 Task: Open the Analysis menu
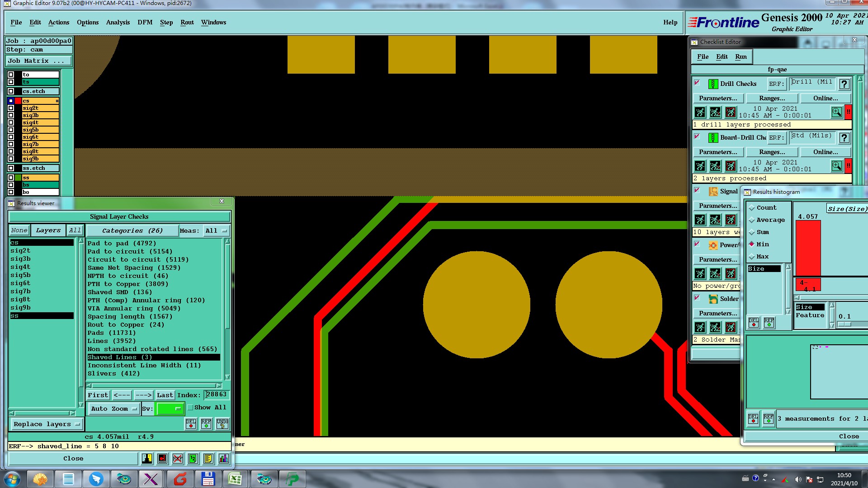point(118,22)
